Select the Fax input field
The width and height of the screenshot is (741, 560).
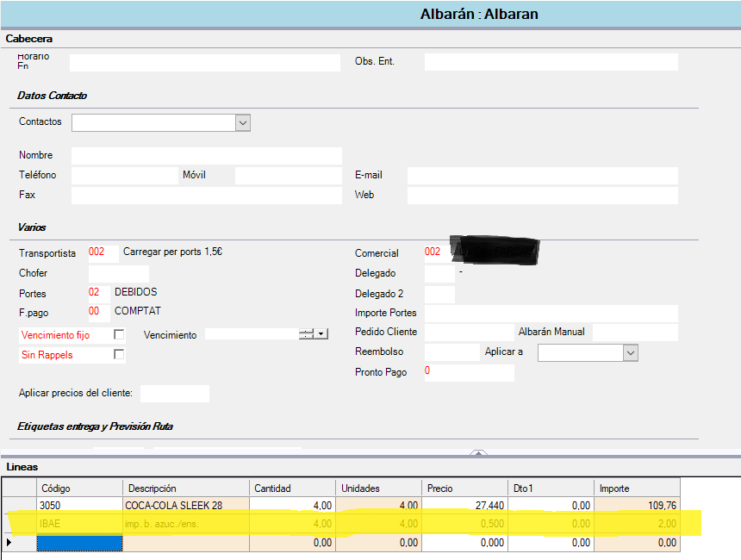(x=207, y=196)
